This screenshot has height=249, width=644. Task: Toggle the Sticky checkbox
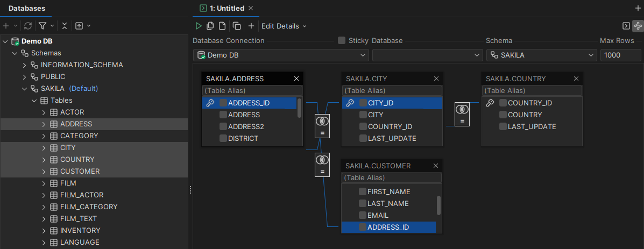(341, 41)
